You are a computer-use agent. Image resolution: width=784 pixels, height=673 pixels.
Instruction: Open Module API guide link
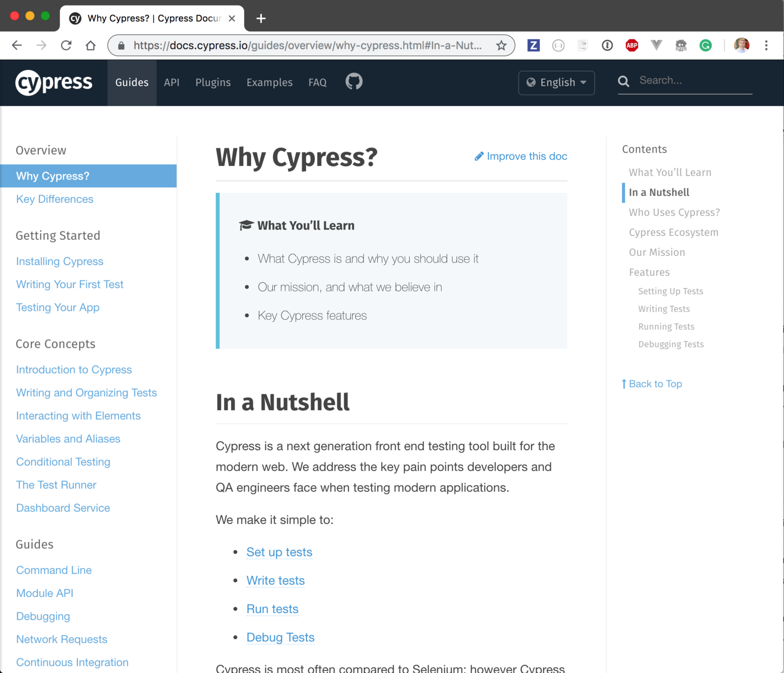pos(44,593)
